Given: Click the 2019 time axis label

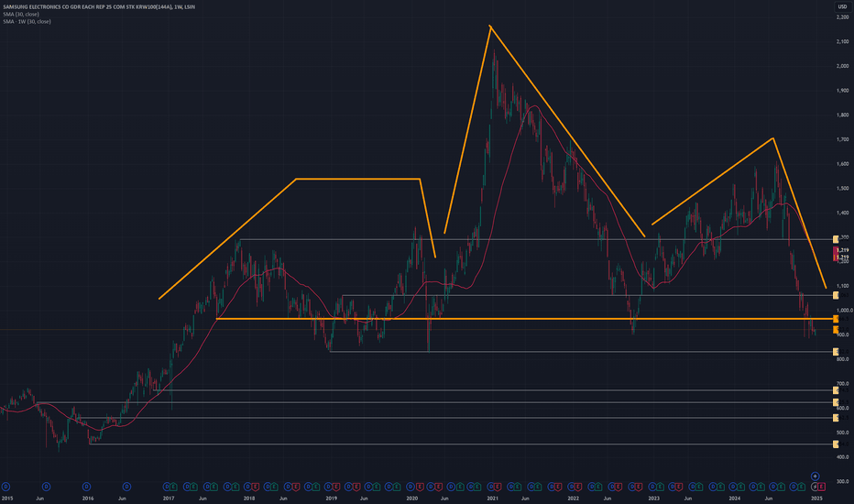Looking at the screenshot, I should pyautogui.click(x=331, y=499).
